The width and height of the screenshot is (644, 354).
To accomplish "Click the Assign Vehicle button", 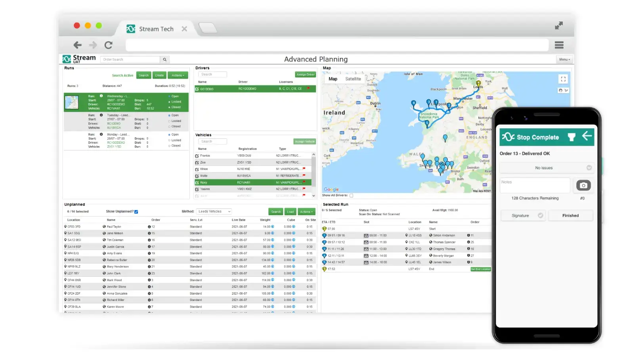I will point(305,141).
